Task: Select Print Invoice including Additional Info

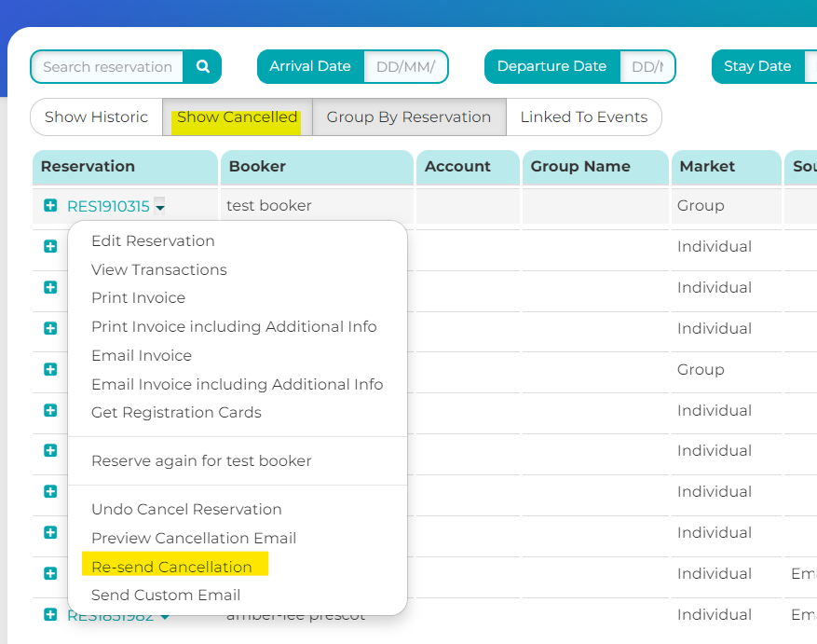Action: (234, 326)
